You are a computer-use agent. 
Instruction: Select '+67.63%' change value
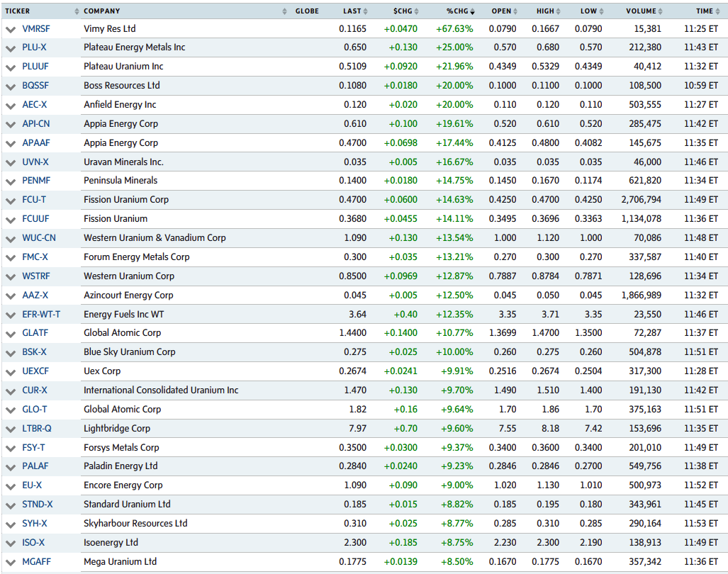(454, 29)
